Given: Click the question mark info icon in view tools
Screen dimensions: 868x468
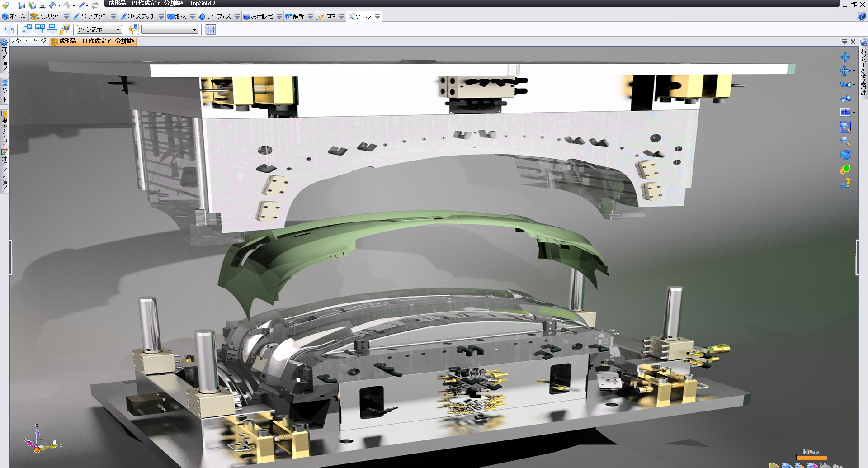Looking at the screenshot, I should click(x=845, y=183).
